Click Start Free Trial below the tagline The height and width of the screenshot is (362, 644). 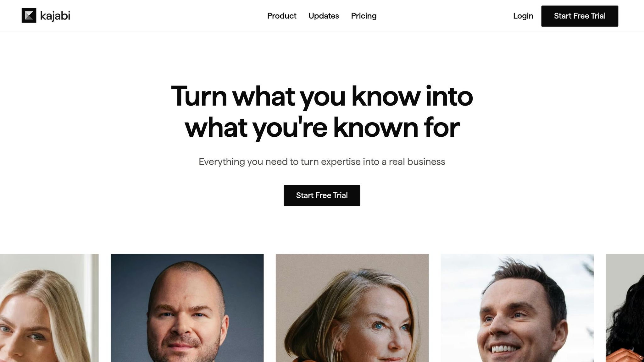322,195
